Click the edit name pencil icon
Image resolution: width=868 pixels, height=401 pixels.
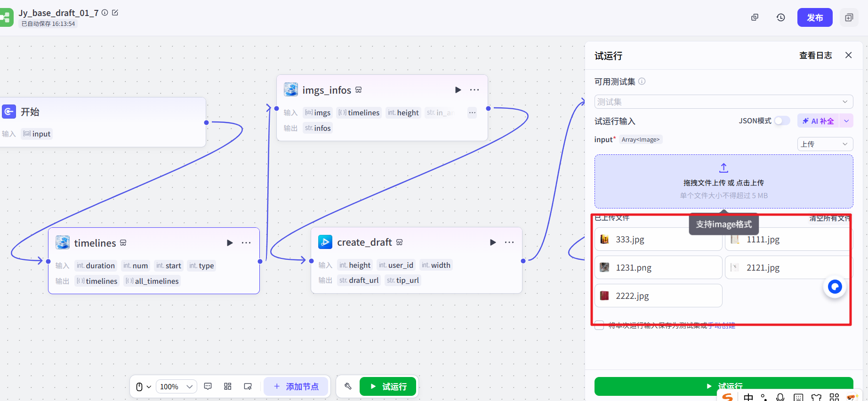pos(115,13)
